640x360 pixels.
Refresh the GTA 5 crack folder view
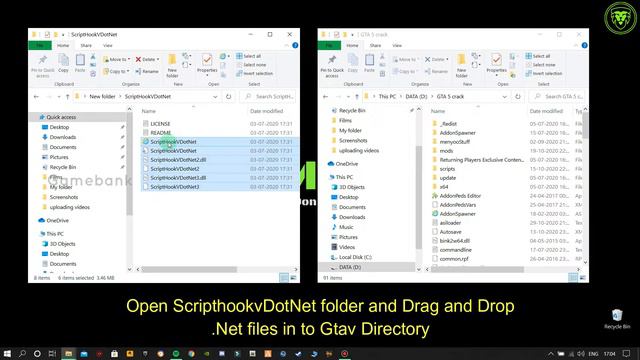518,97
